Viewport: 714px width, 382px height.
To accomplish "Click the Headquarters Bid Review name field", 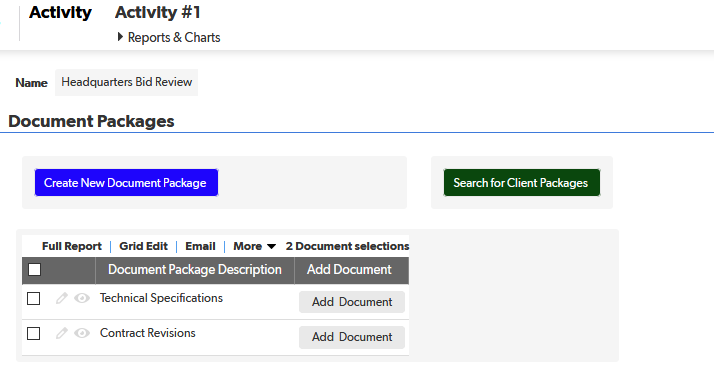I will pos(127,82).
